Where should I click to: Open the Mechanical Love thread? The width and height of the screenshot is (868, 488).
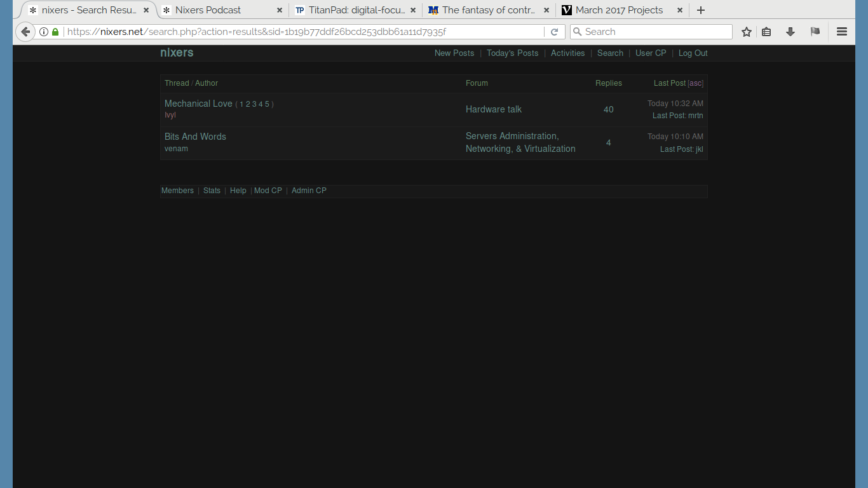pyautogui.click(x=198, y=104)
